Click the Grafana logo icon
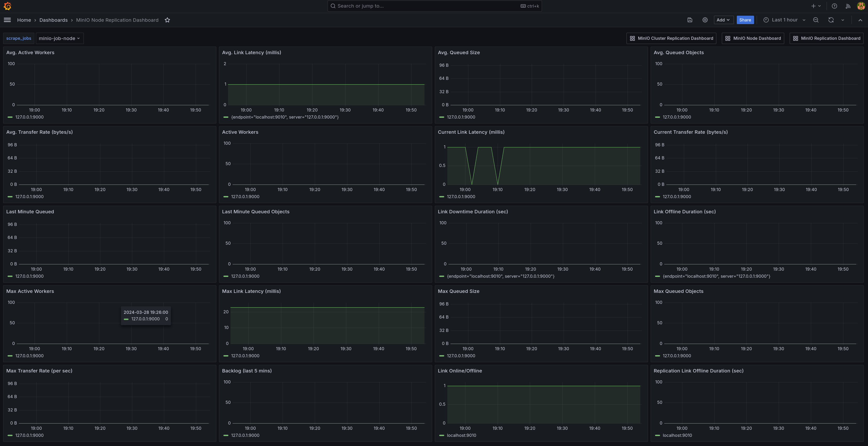This screenshot has height=446, width=868. pos(7,6)
